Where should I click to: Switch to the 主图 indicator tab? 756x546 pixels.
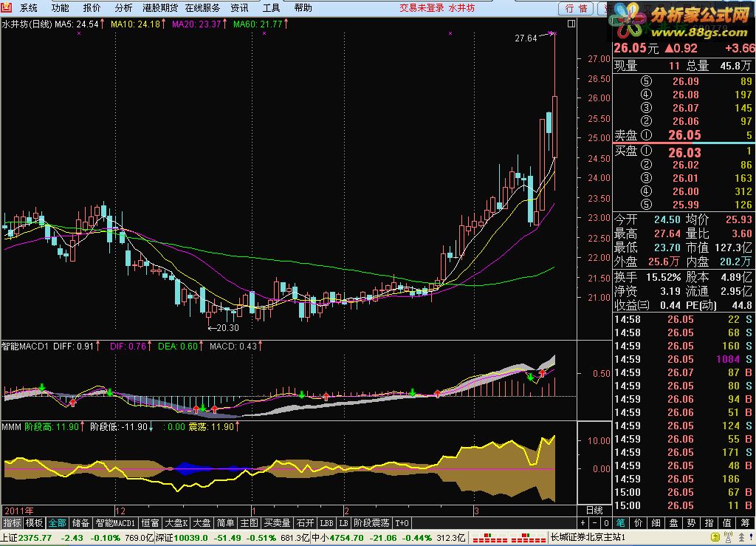[x=250, y=523]
